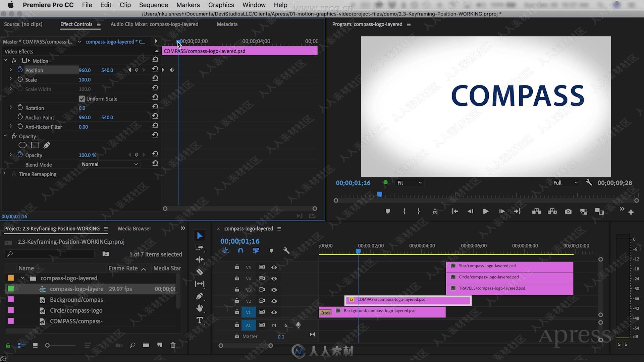The height and width of the screenshot is (362, 644).
Task: Create a 4-point polygon mask under Opacity
Action: click(35, 145)
